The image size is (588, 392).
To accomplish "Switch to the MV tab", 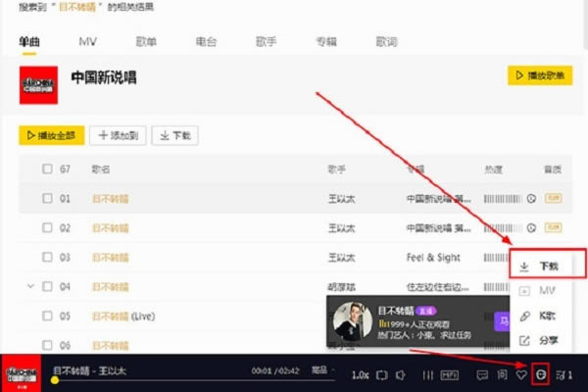I will (x=87, y=41).
